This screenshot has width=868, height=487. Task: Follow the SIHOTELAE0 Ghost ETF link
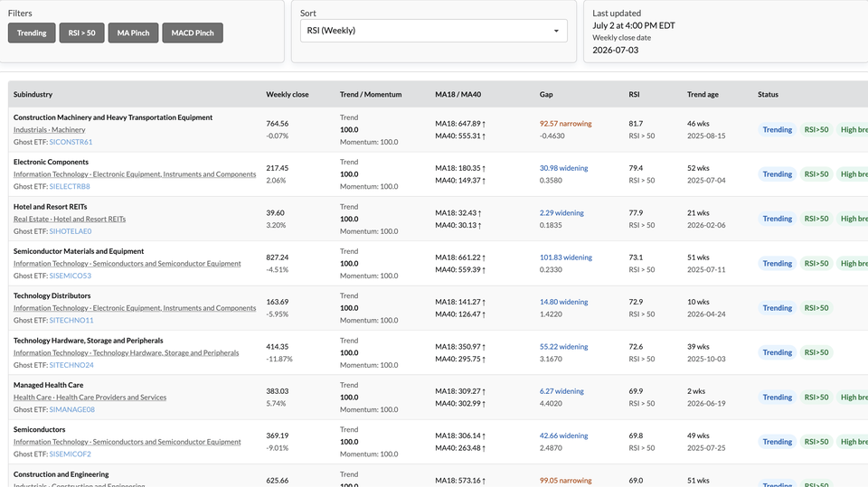click(71, 231)
